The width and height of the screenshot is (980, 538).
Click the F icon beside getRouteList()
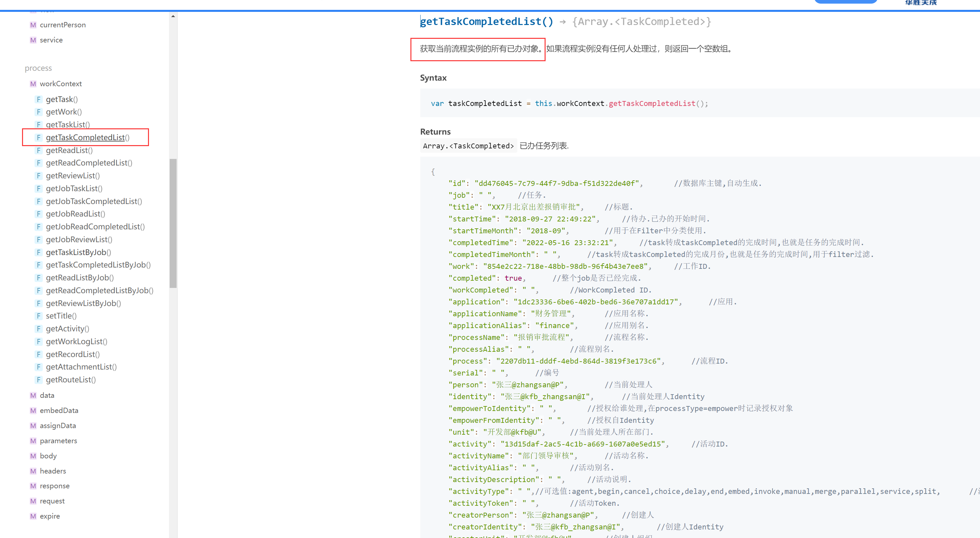coord(38,380)
